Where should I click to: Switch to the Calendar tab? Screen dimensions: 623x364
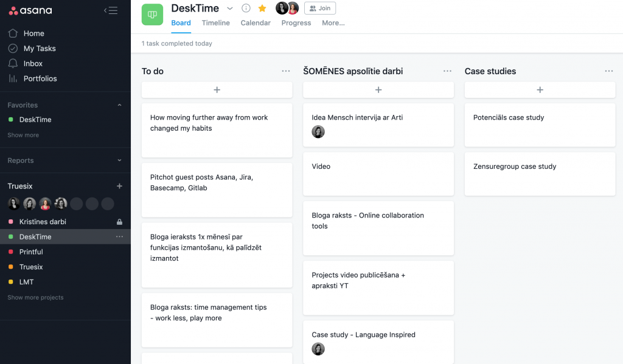click(x=256, y=23)
